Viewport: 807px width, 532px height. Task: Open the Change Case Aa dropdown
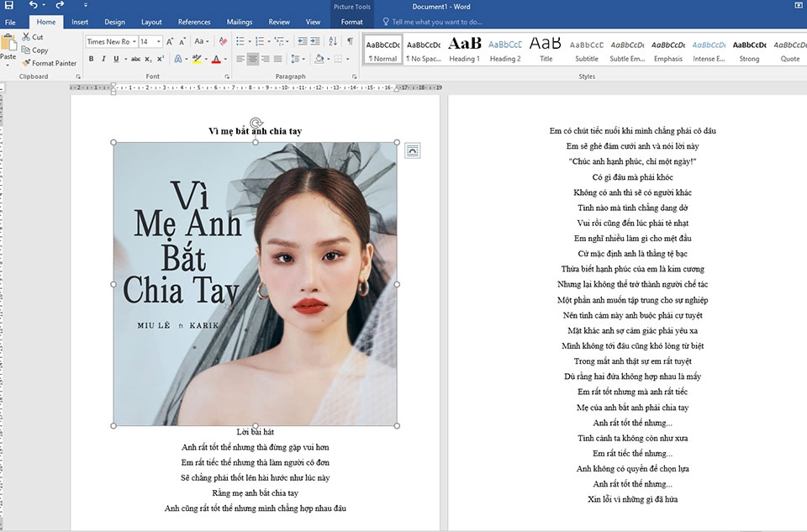(x=201, y=42)
